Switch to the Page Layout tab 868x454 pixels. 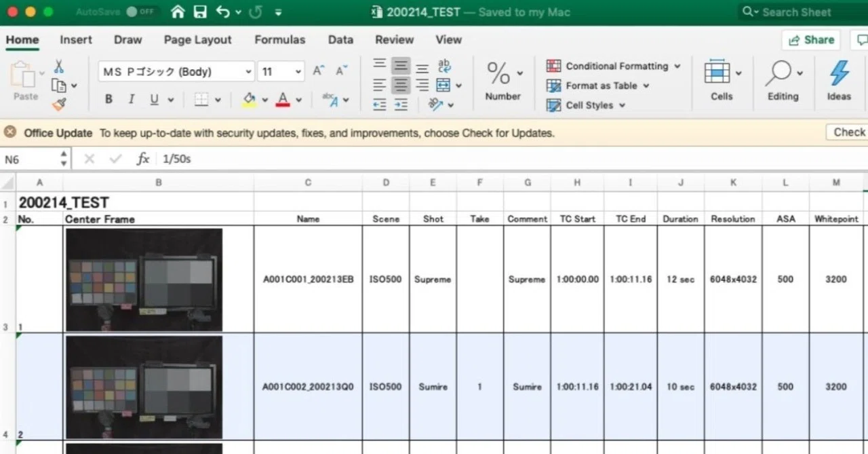tap(197, 39)
